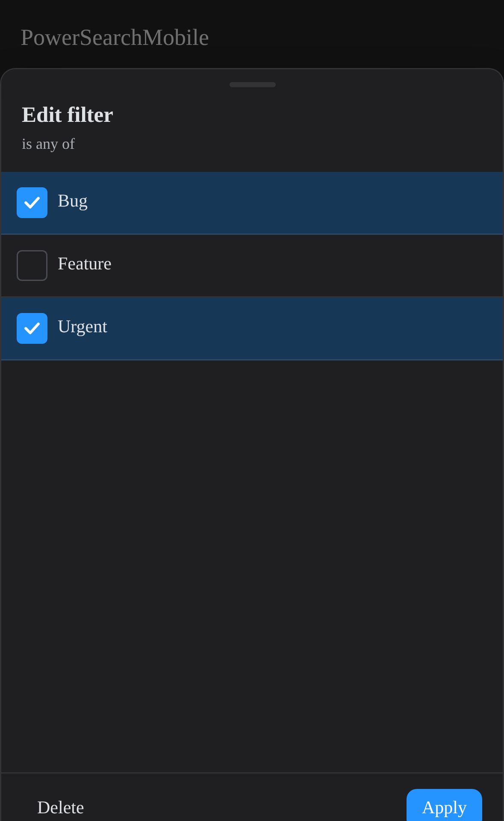Click the 'is any of' operator text
The image size is (504, 821).
coord(48,144)
